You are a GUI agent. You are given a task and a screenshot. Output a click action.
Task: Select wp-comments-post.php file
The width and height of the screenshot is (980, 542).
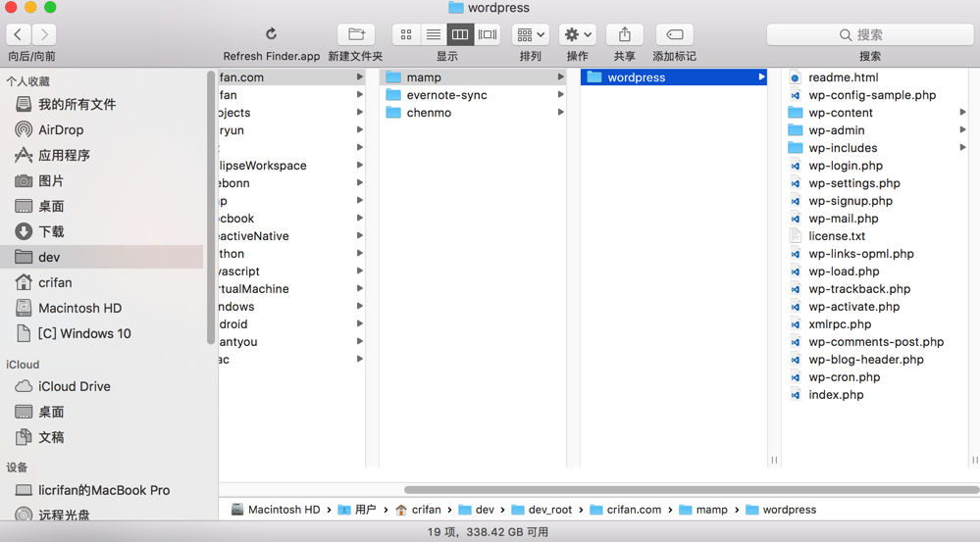[x=876, y=342]
